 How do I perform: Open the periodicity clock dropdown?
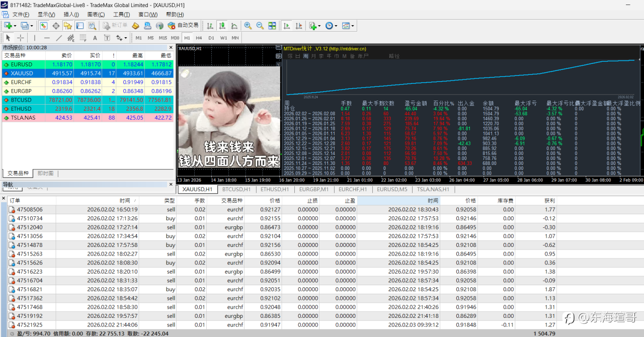click(331, 26)
